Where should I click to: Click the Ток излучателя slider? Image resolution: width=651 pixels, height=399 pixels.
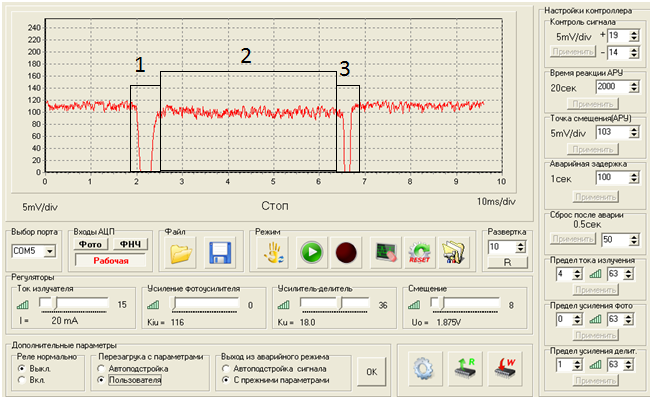coord(73,304)
